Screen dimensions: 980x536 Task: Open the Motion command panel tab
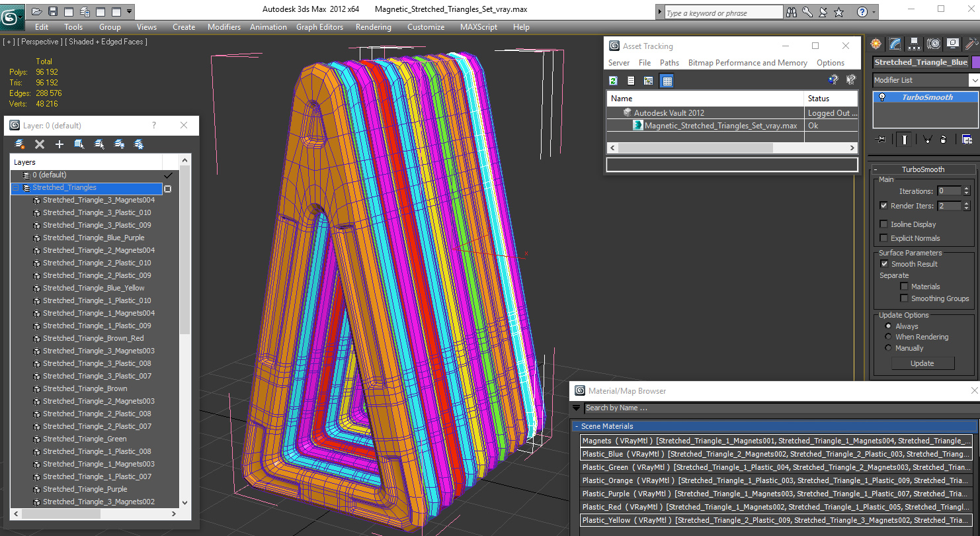tap(934, 44)
